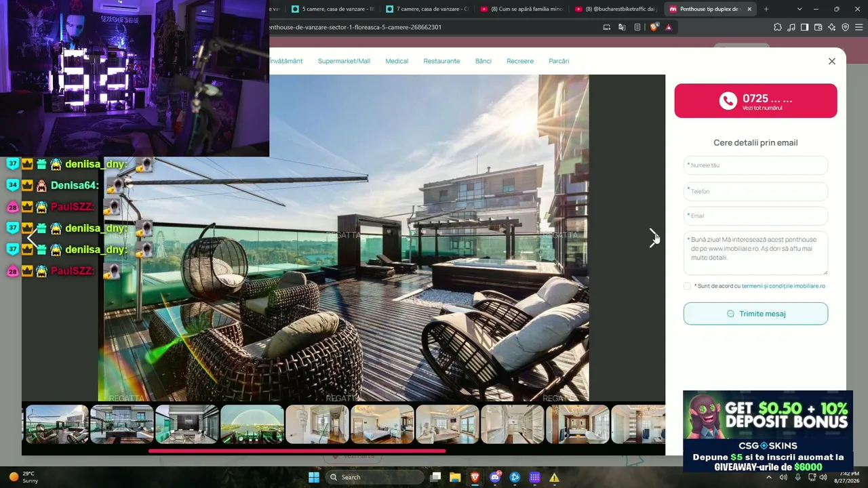
Task: Open Task View on the taskbar
Action: point(436,477)
